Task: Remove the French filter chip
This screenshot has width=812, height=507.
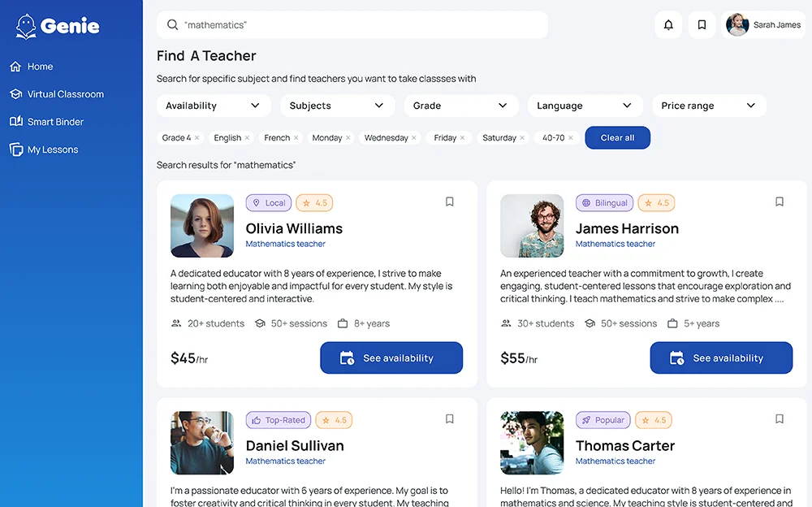Action: tap(296, 138)
